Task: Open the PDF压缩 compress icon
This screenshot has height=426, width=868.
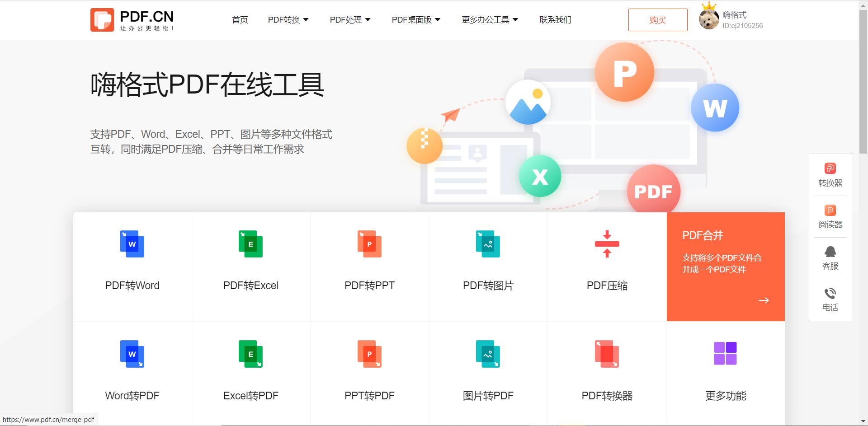Action: click(x=607, y=244)
